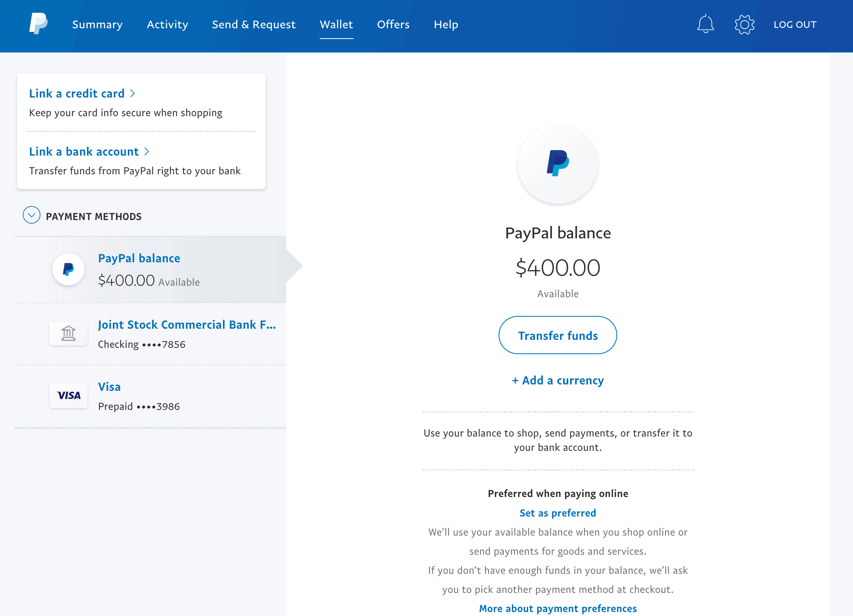Expand the Link a bank account chevron
Image resolution: width=853 pixels, height=616 pixels.
(147, 151)
